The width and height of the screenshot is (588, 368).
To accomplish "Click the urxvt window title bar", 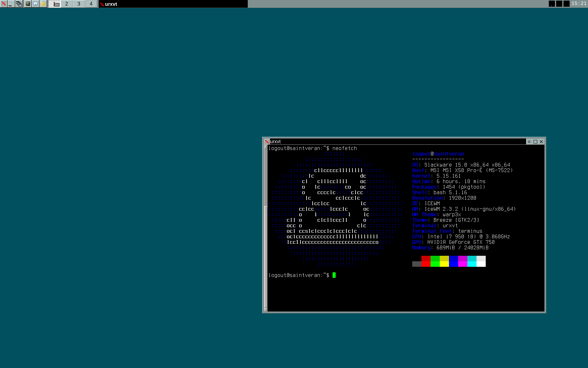I will [x=398, y=142].
